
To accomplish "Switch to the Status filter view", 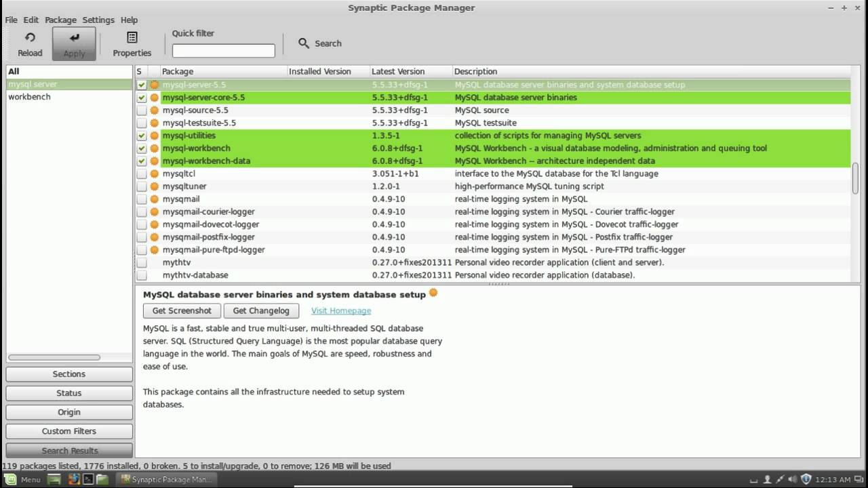I will [x=69, y=393].
